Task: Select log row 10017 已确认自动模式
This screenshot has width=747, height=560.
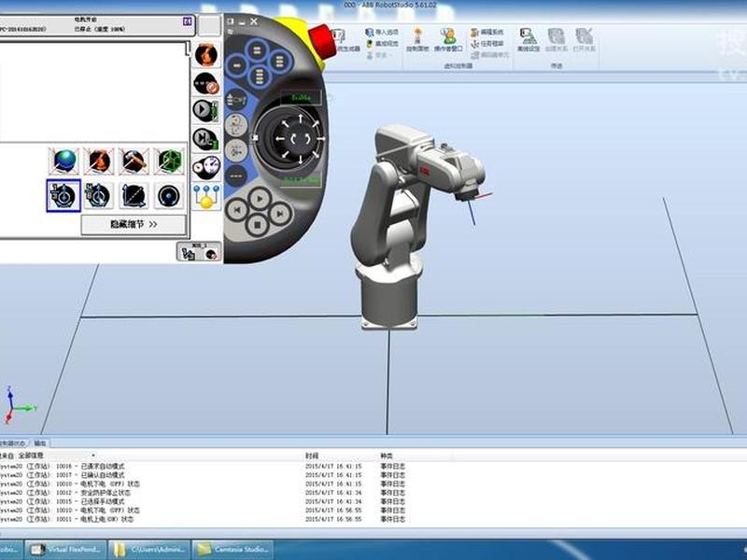Action: tap(204, 475)
